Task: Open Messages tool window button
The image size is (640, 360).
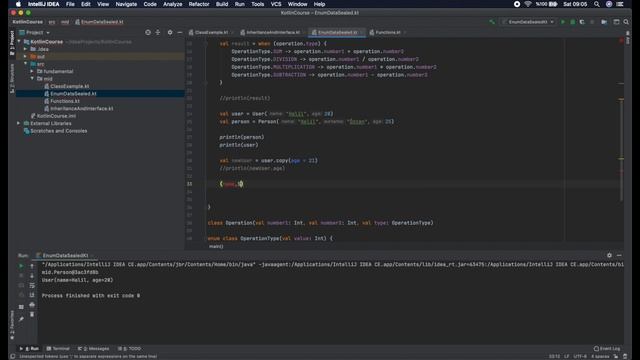Action: pyautogui.click(x=93, y=349)
